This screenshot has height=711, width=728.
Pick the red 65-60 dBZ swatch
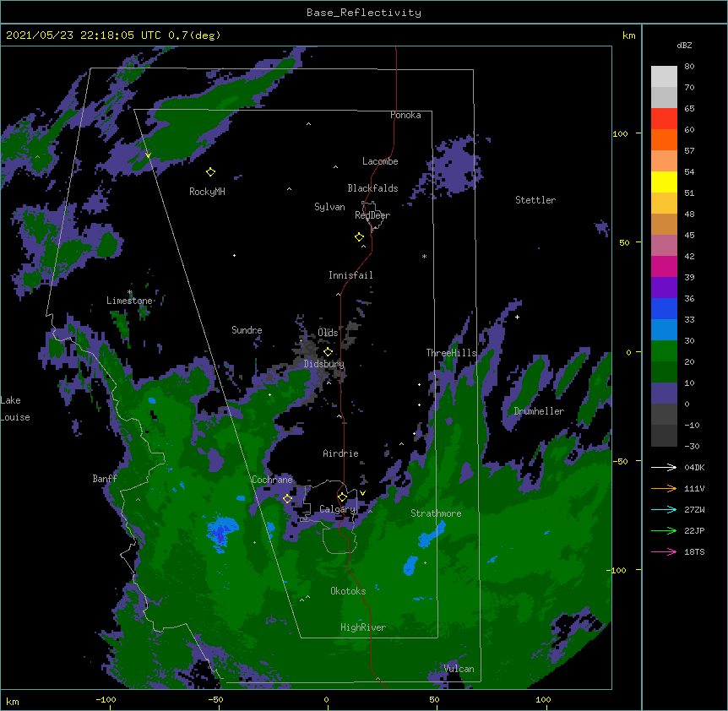(x=664, y=119)
